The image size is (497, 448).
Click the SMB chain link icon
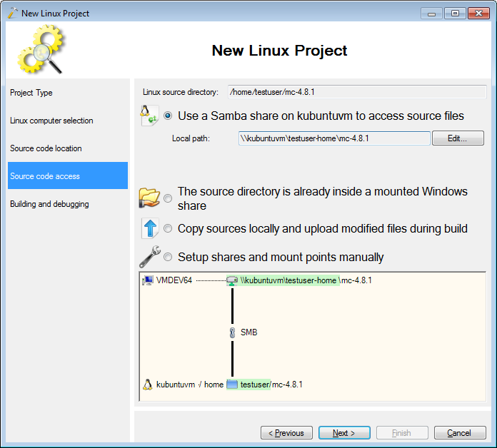[232, 332]
